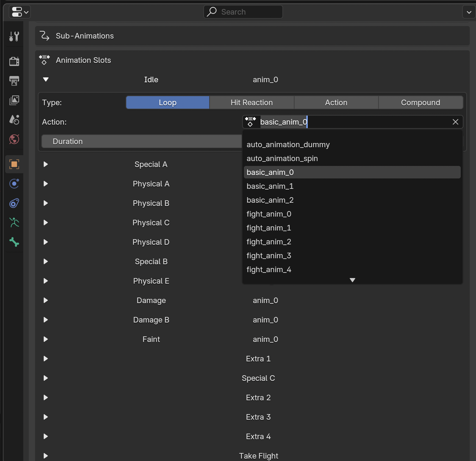Open the Output properties tab
Viewport: 476px width, 461px height.
click(14, 81)
